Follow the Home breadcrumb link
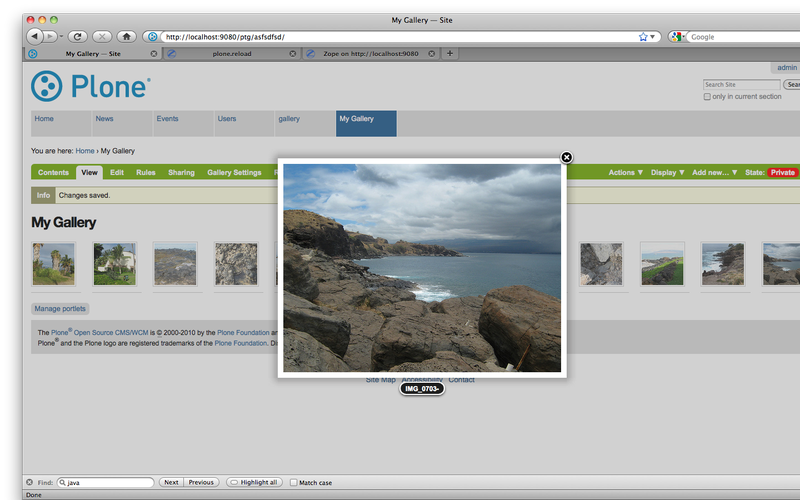Screen dimensions: 800x500 click(x=85, y=151)
